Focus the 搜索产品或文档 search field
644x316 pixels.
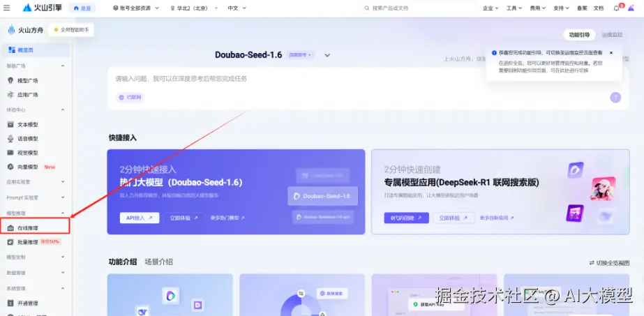(417, 8)
